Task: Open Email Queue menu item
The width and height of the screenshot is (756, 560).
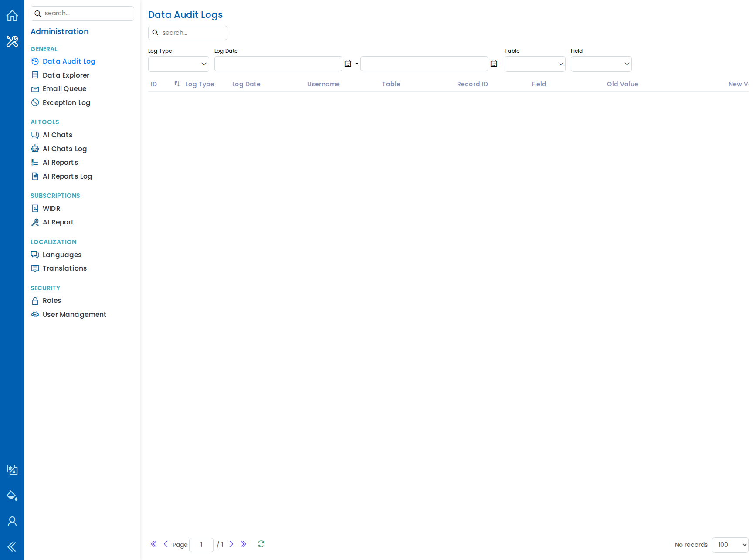Action: coord(64,89)
